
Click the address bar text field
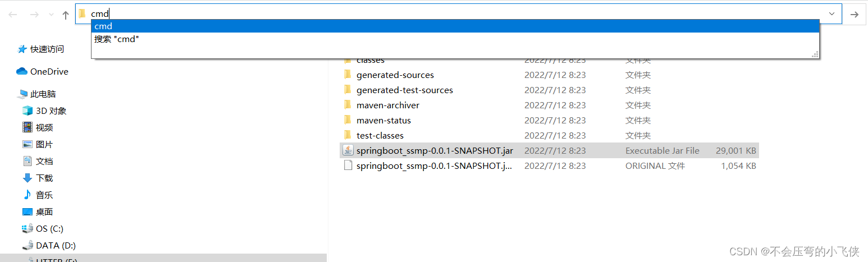point(449,14)
